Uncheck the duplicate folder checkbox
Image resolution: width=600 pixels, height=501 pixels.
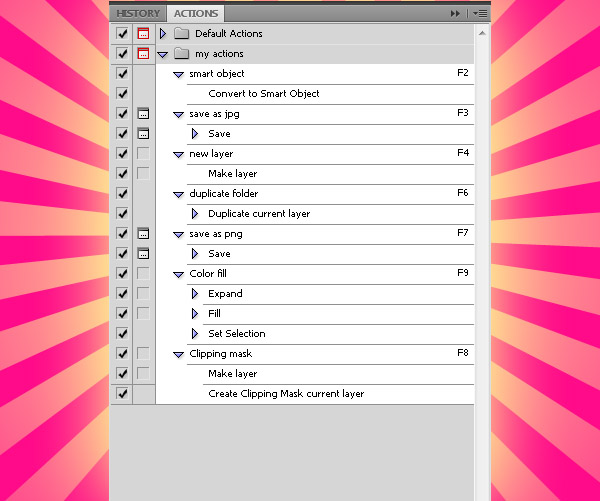(122, 193)
